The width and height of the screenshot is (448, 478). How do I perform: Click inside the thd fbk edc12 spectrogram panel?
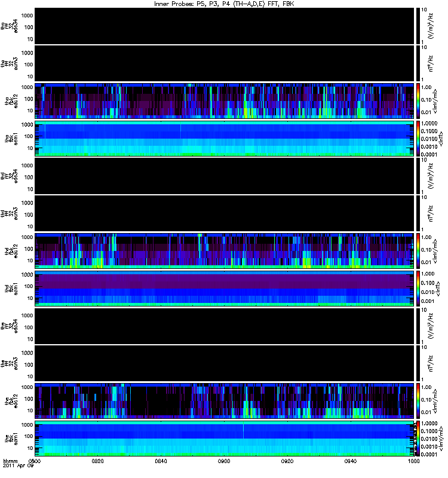pos(225,251)
